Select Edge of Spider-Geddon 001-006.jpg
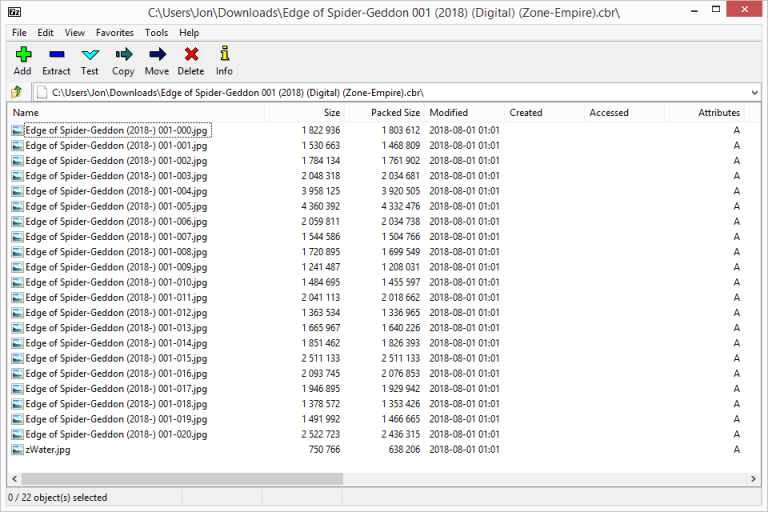This screenshot has width=768, height=512. point(116,221)
